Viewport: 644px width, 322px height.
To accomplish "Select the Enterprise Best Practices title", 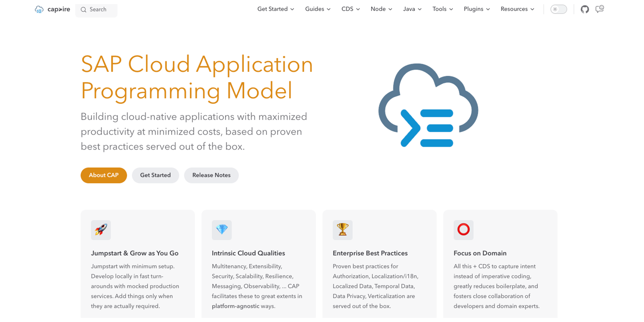I will pos(370,253).
